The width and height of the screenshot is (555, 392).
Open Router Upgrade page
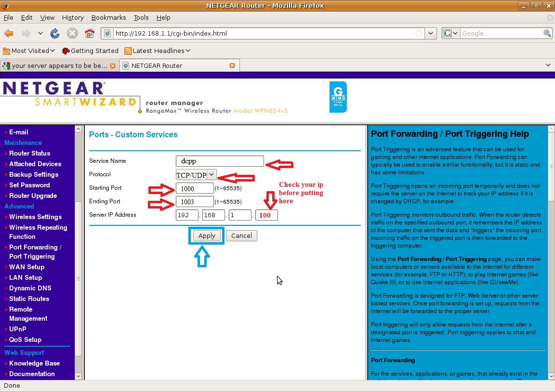[x=33, y=196]
